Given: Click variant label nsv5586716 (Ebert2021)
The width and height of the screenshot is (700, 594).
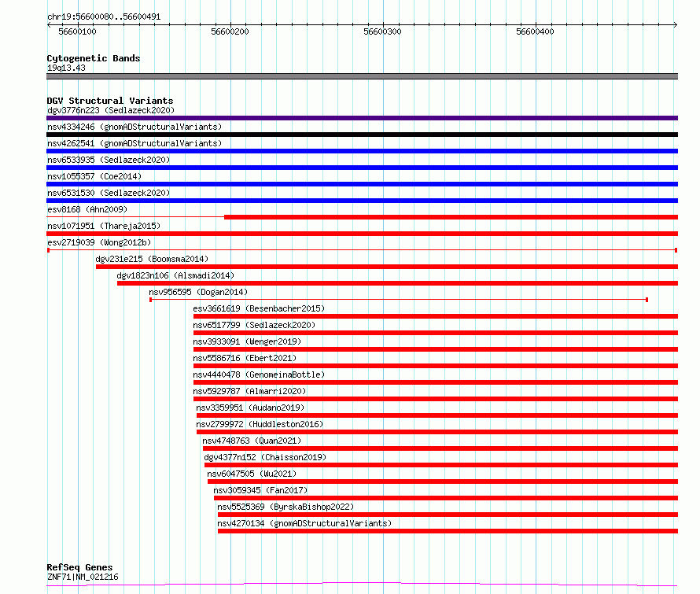Looking at the screenshot, I should [x=245, y=358].
